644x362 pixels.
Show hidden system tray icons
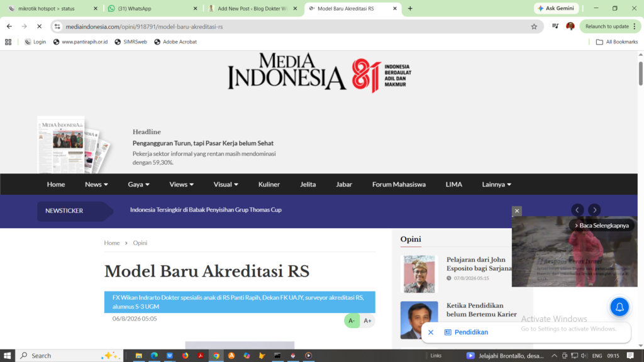point(554,356)
